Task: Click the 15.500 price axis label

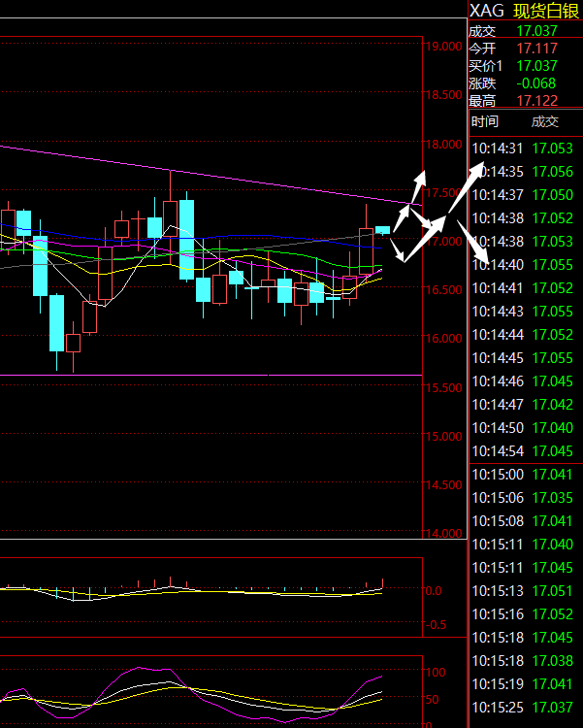Action: coord(443,387)
